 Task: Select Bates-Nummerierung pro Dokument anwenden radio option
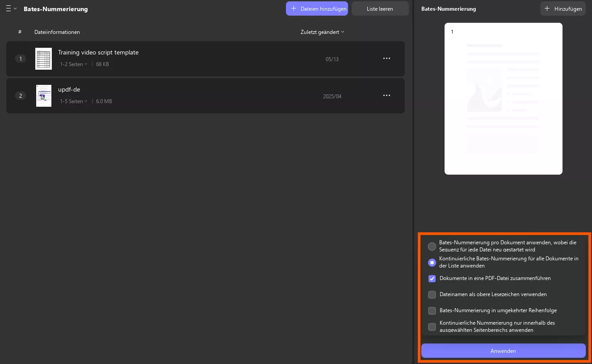coord(432,246)
